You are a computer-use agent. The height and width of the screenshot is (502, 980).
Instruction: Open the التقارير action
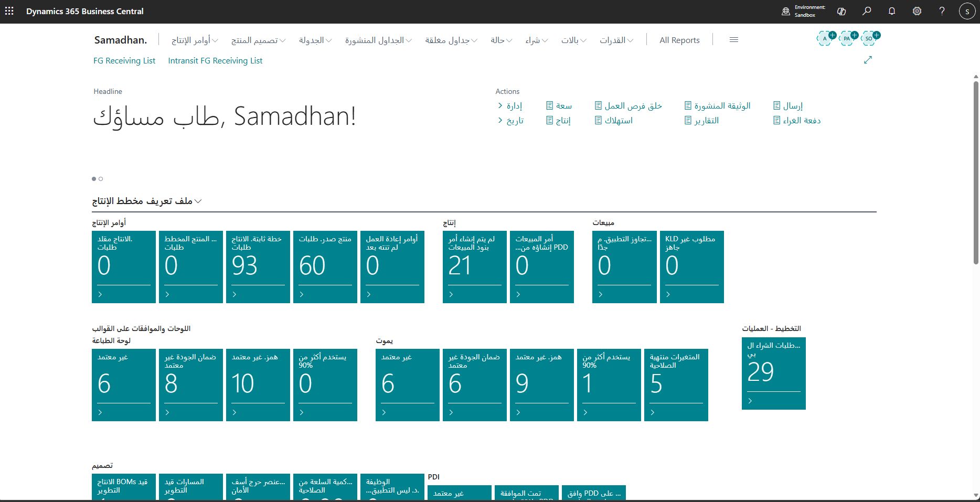[x=702, y=120]
